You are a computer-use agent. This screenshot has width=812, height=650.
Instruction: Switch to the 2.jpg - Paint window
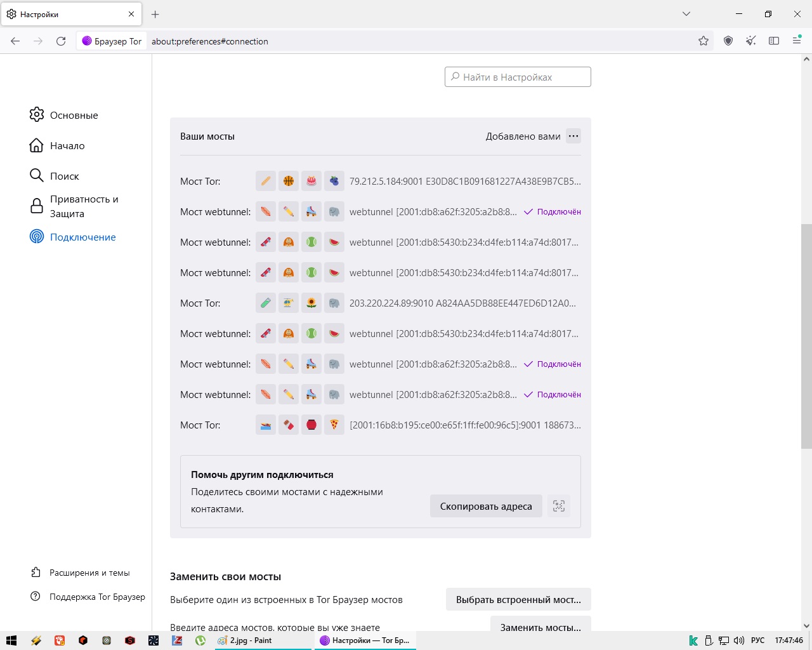coord(263,640)
